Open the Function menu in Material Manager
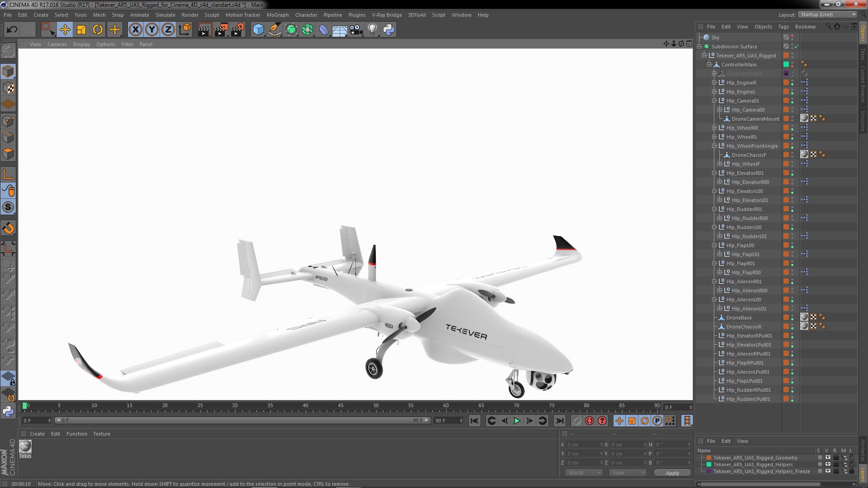Screen dimensions: 868x488 click(x=76, y=434)
